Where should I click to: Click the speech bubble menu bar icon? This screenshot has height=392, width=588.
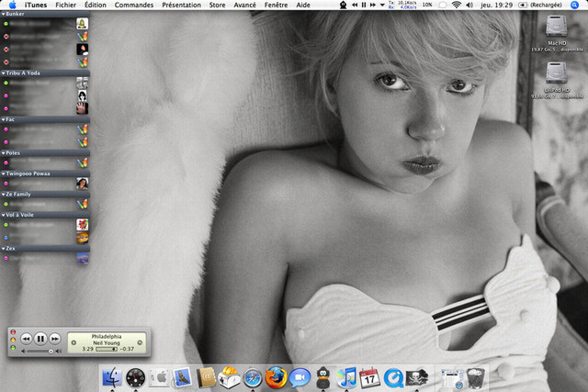click(443, 5)
